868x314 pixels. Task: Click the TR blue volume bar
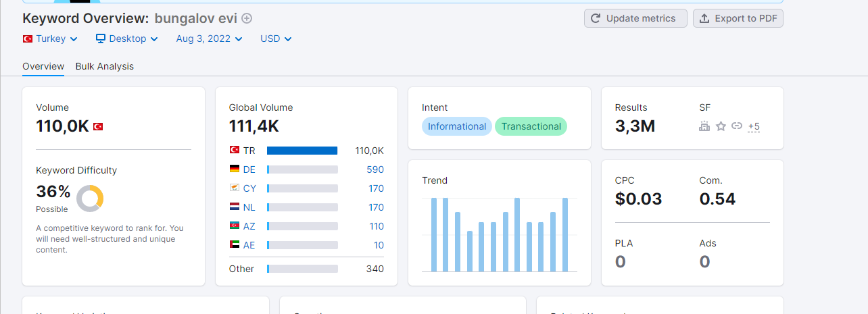point(302,151)
